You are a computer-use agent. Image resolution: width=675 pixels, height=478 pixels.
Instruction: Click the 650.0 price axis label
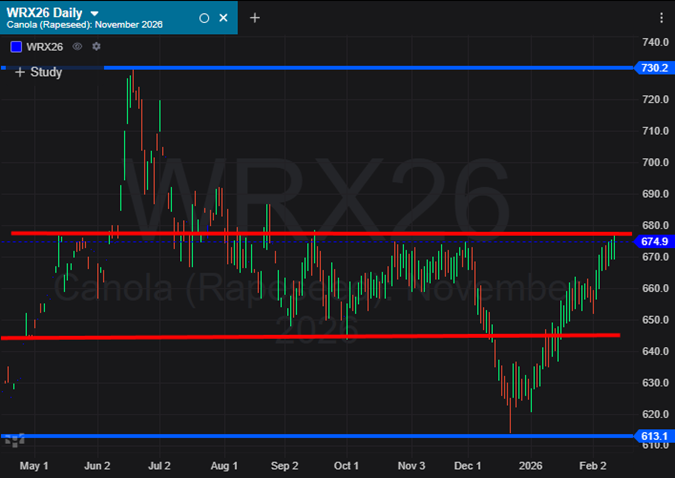click(655, 320)
